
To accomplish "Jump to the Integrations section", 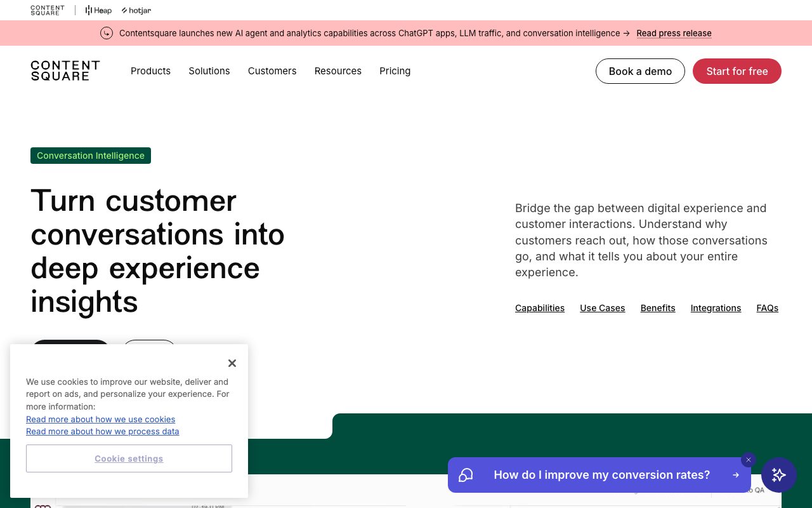I will click(x=716, y=308).
